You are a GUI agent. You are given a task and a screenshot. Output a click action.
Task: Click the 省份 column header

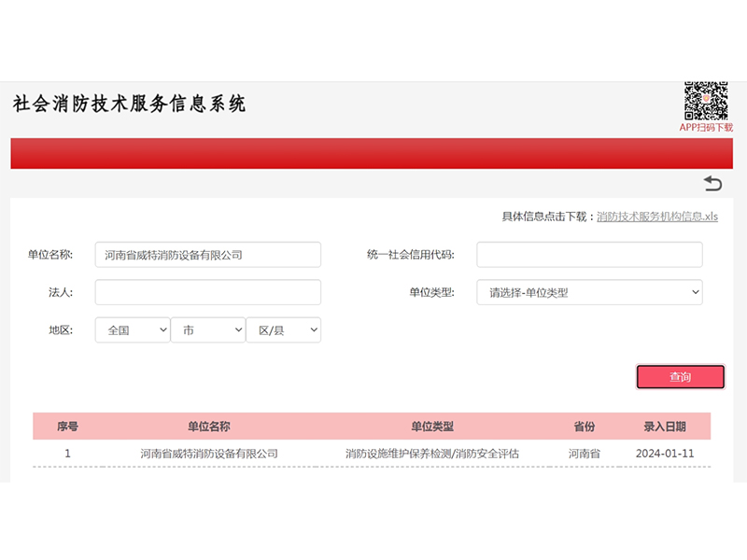pos(585,427)
